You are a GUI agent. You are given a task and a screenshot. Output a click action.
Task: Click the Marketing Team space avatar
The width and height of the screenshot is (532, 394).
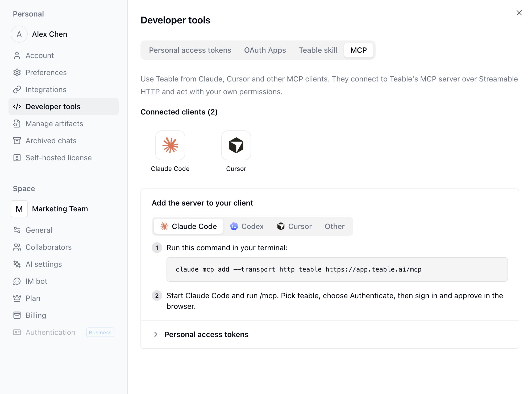tap(19, 209)
